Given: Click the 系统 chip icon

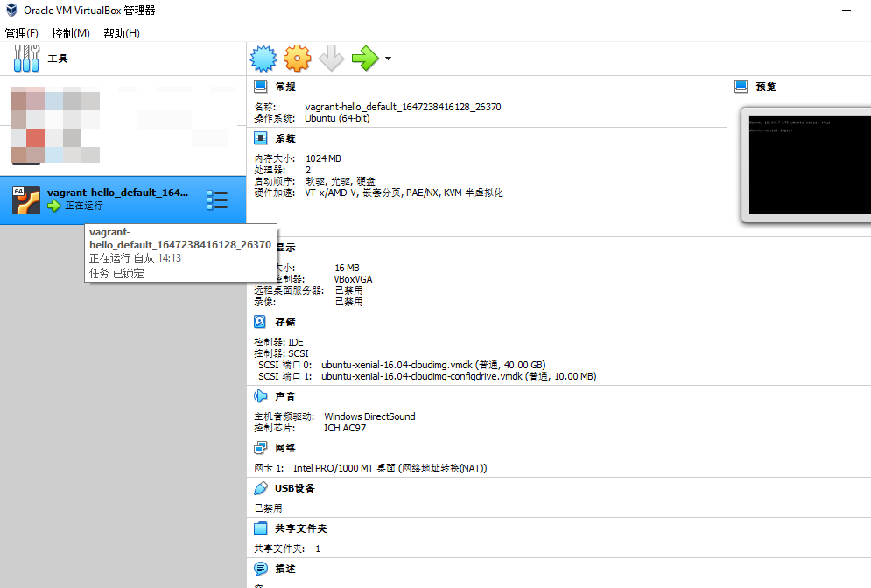Looking at the screenshot, I should (x=260, y=138).
